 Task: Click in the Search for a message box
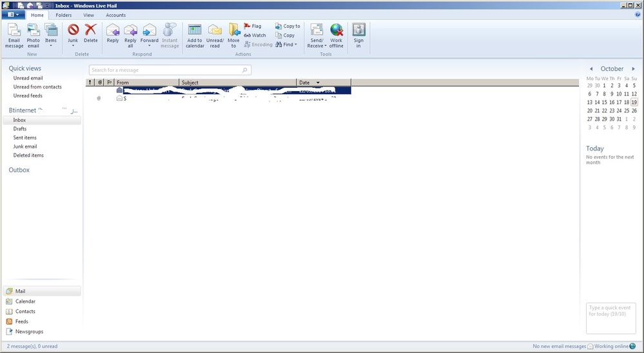coord(170,70)
